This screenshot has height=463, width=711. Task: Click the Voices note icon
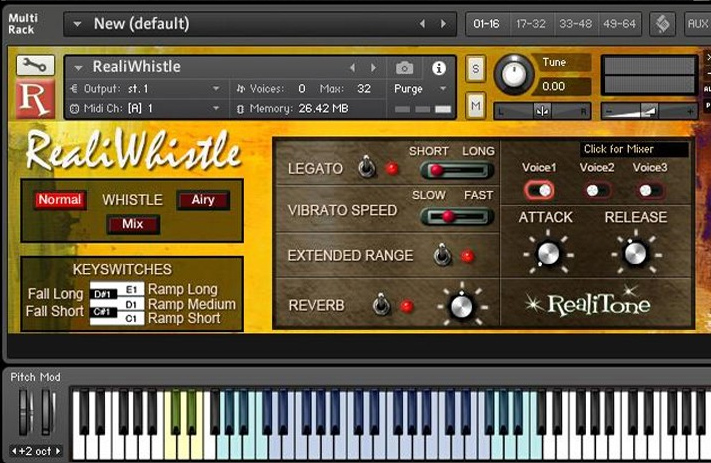[x=241, y=88]
